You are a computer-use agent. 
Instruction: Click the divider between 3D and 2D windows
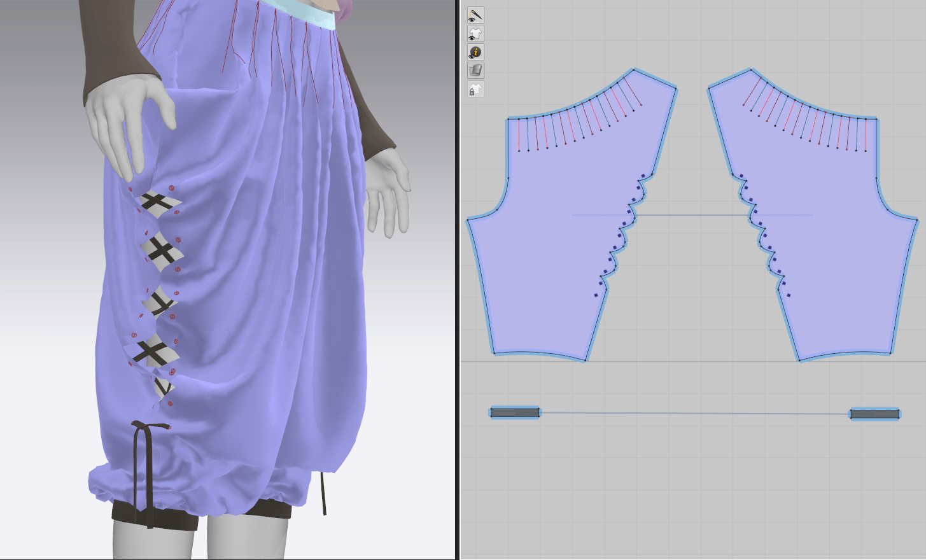[x=458, y=280]
